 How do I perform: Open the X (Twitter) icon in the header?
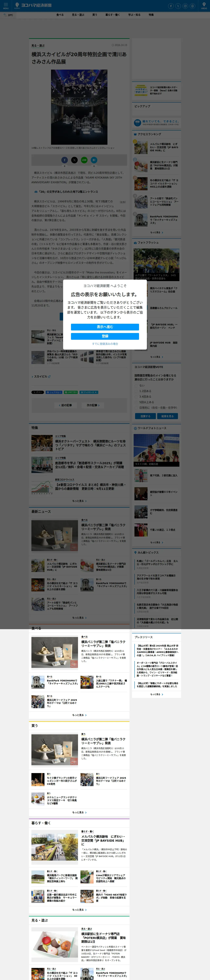click(x=178, y=6)
